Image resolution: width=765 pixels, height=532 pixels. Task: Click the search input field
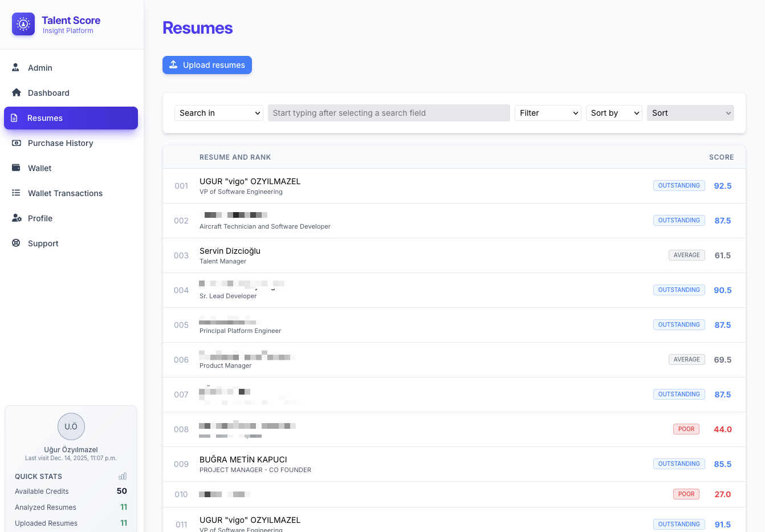[x=389, y=113]
